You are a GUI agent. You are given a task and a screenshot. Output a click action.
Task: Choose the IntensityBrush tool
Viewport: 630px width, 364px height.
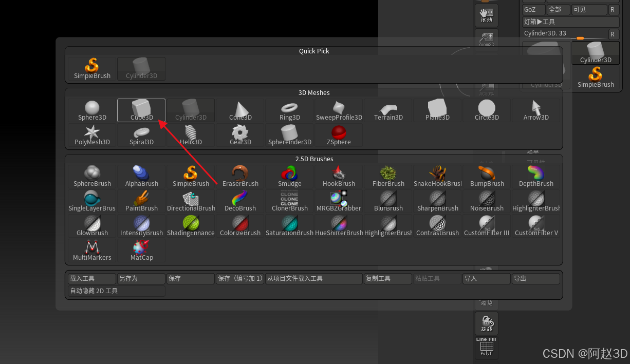pos(141,226)
